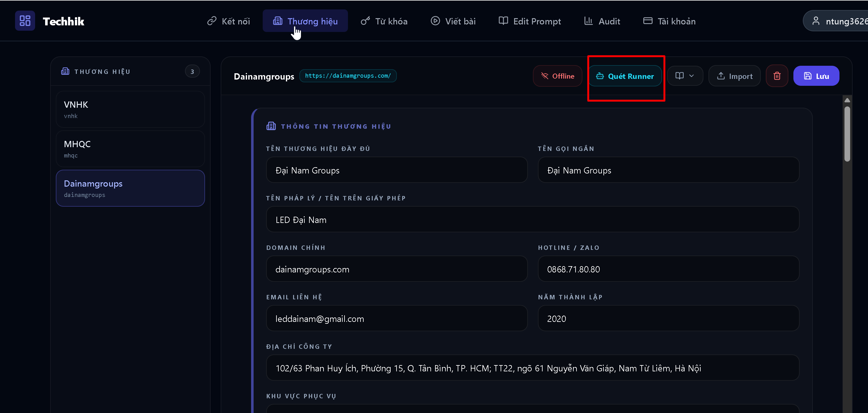Delete the brand with the trash icon
This screenshot has height=413, width=868.
coord(777,76)
